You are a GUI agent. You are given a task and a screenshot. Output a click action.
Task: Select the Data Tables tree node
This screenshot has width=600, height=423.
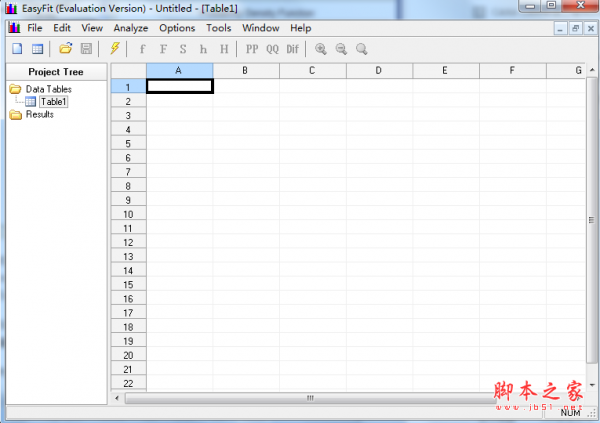click(x=49, y=89)
